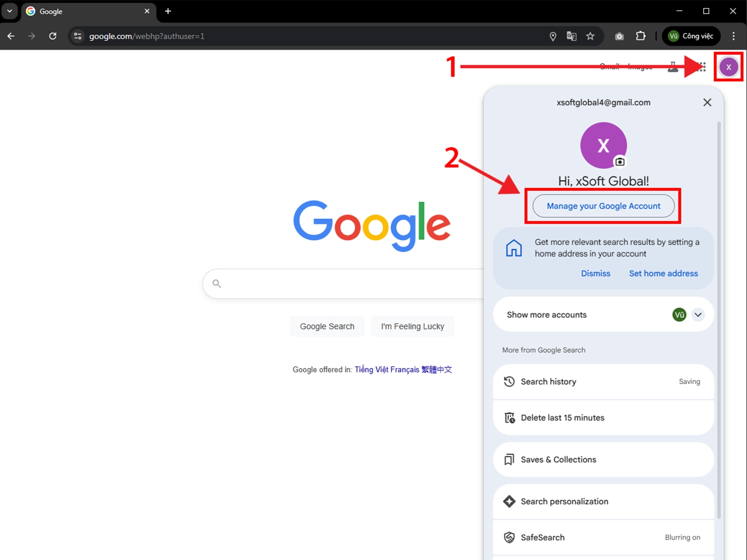Click the Search Labs flask icon
This screenshot has height=560, width=747.
tap(673, 67)
